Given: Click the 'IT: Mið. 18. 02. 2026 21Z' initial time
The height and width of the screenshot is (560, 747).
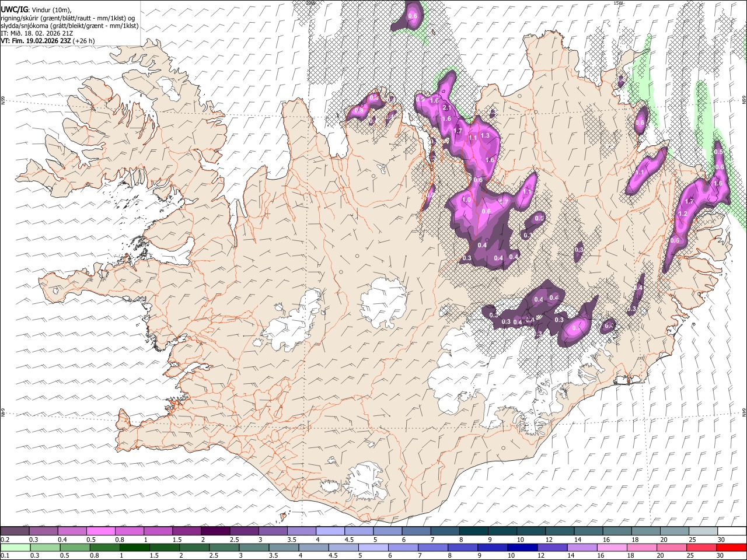Looking at the screenshot, I should pos(37,33).
